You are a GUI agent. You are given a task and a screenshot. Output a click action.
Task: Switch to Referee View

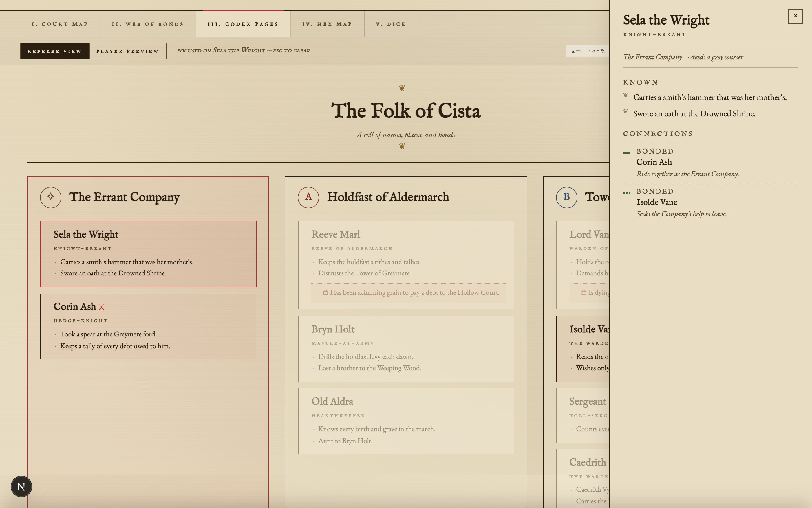55,51
